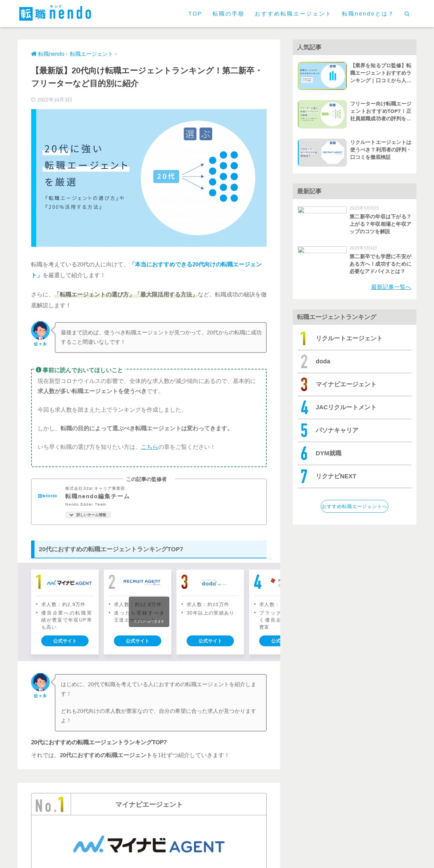
Task: Open rank 1 リクルートエージェント in sidebar ranking
Action: pyautogui.click(x=355, y=338)
